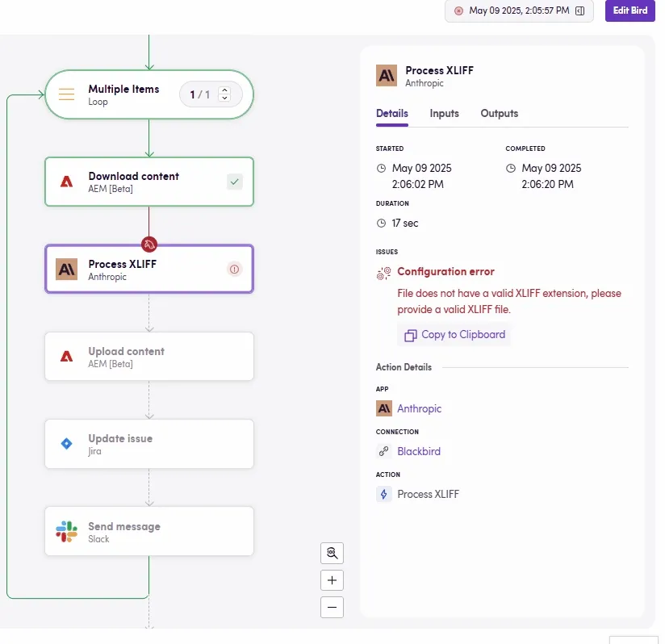The image size is (665, 644).
Task: Click the red error badge above Process XLIFF
Action: point(148,244)
